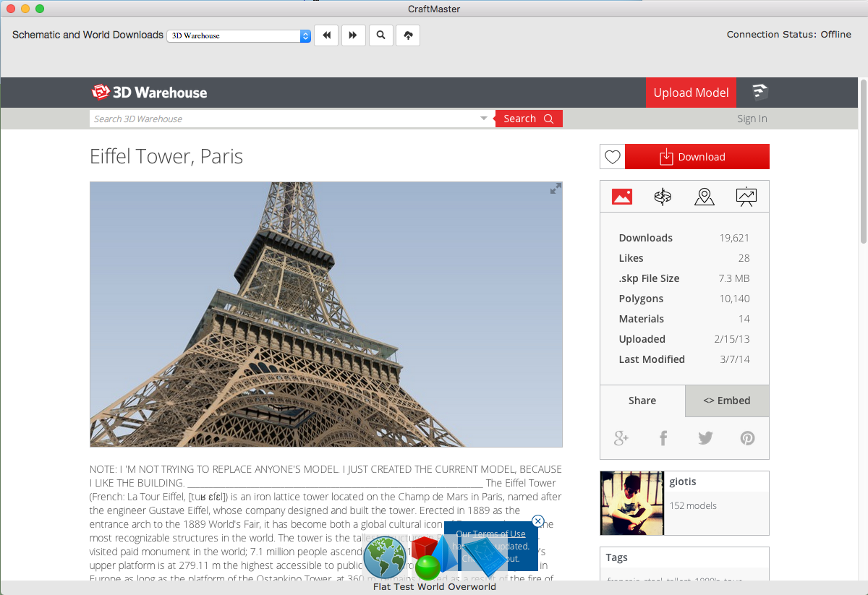Click the Eiffel Tower, Paris title
The height and width of the screenshot is (595, 868).
[x=166, y=157]
